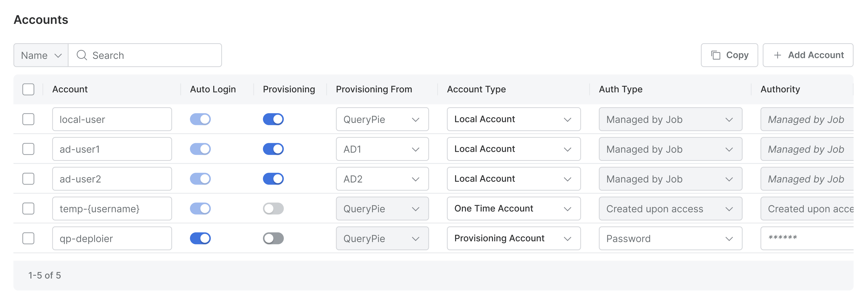Open the Name search filter dropdown
This screenshot has width=868, height=303.
41,55
